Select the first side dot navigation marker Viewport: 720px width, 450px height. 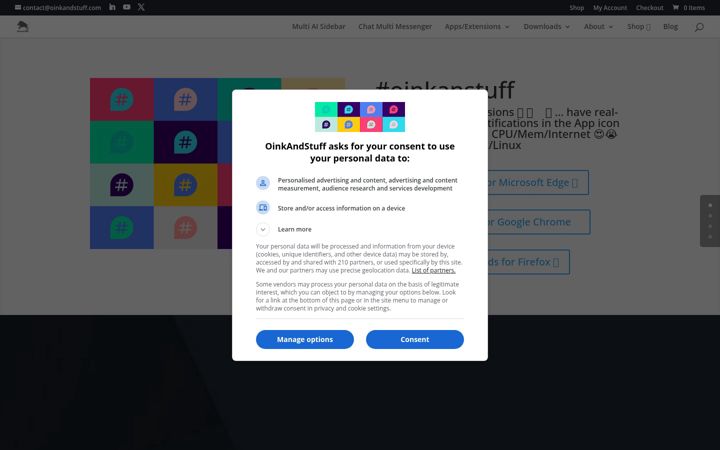tap(710, 205)
